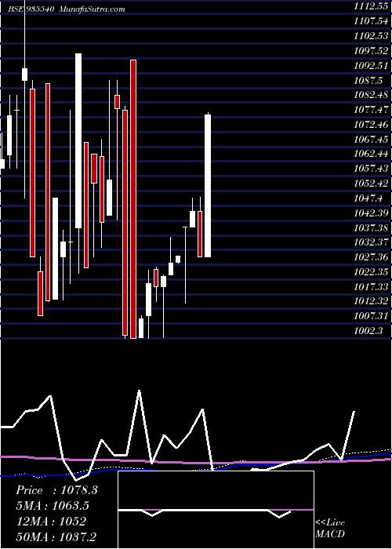
Task: Click the MunafaSutra.com watermark text
Action: (92, 9)
